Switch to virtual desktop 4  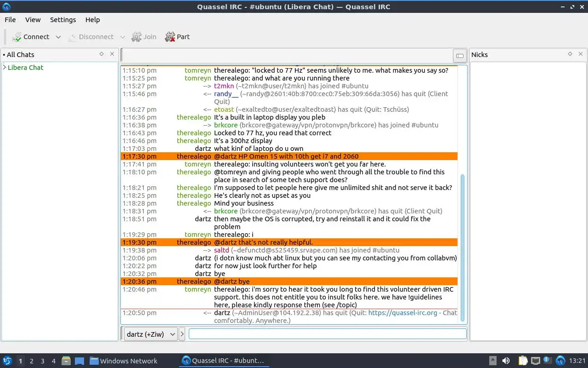click(53, 361)
